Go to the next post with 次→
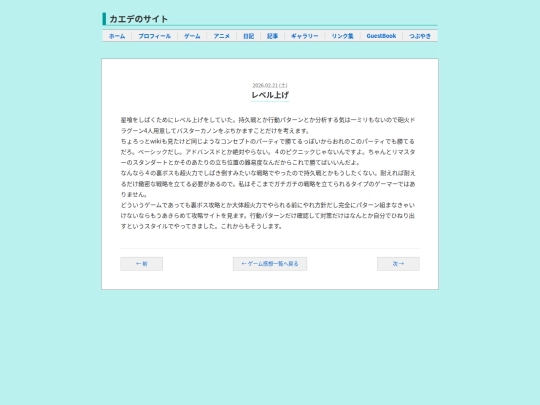Screen dimensions: 540x405 [398, 264]
